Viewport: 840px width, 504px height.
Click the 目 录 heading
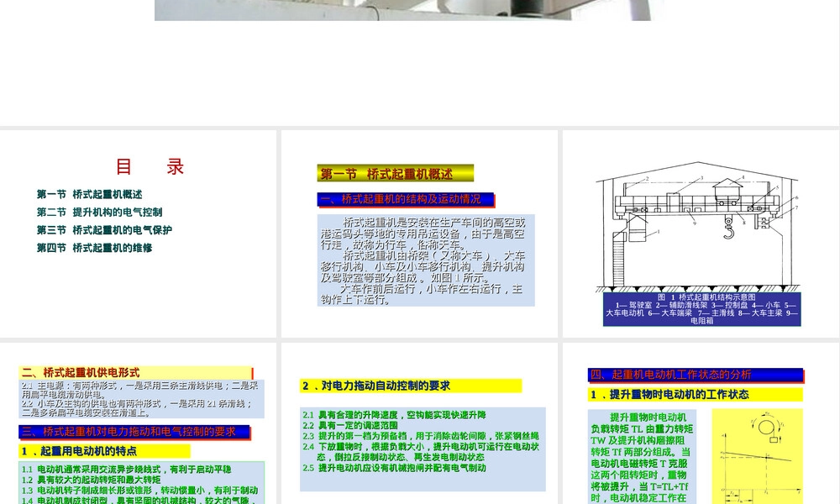point(150,166)
